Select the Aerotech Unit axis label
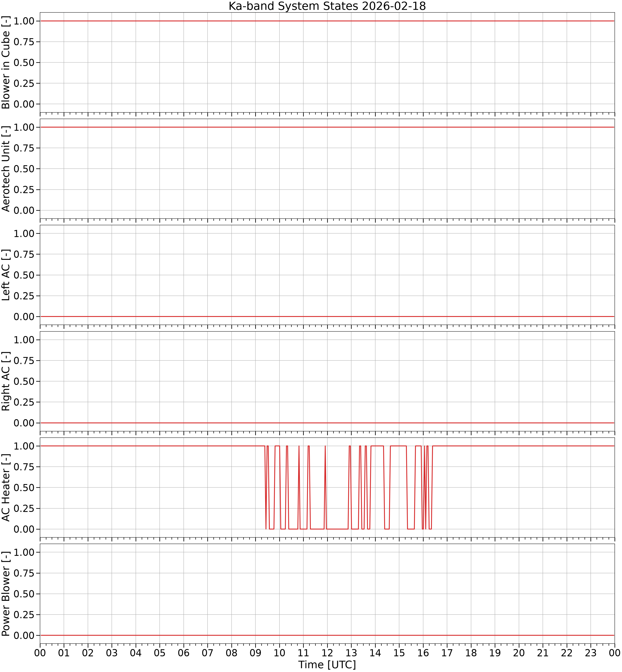Image resolution: width=622 pixels, height=672 pixels. [x=6, y=169]
